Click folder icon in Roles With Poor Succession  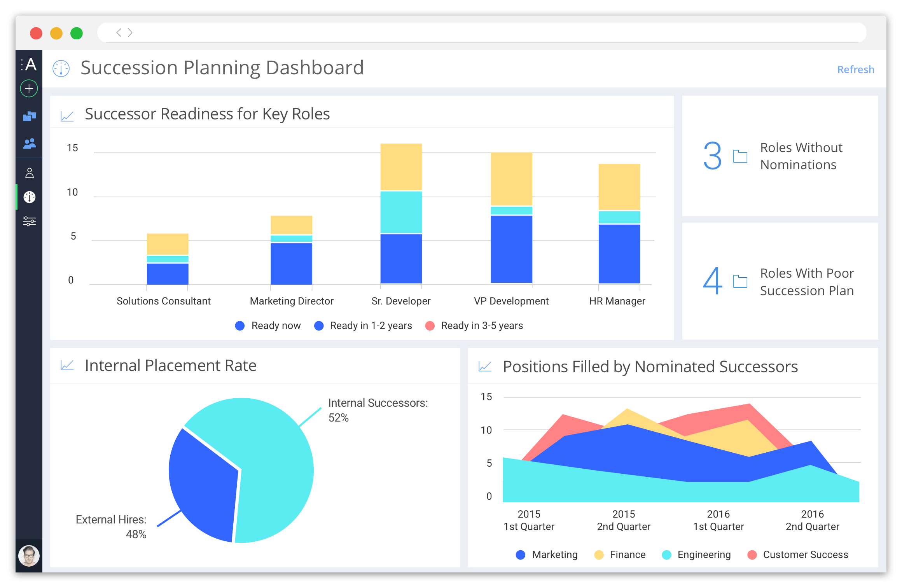740,281
